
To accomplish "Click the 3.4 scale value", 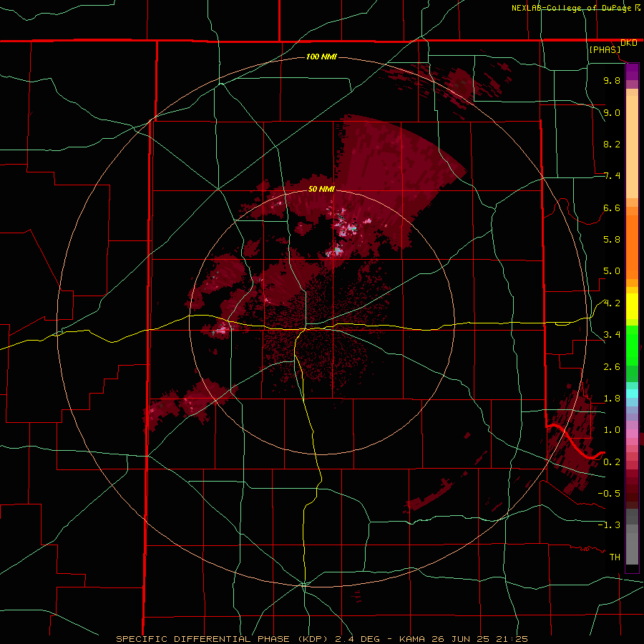I will (x=612, y=335).
